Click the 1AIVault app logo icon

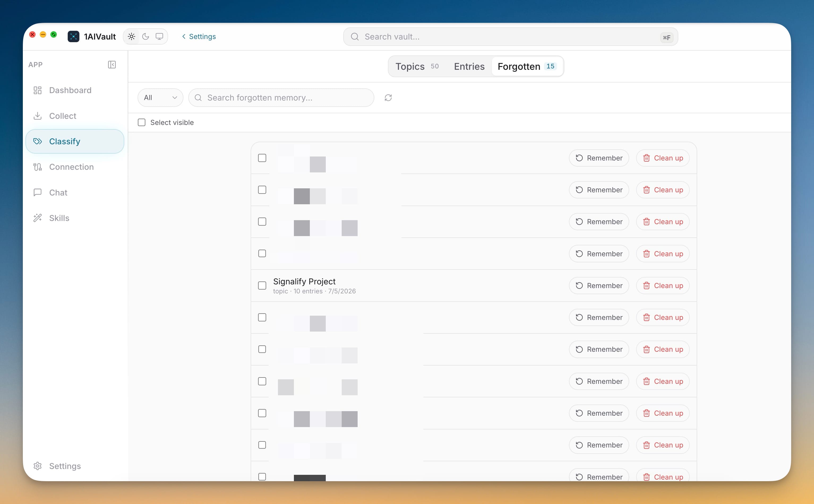point(73,36)
